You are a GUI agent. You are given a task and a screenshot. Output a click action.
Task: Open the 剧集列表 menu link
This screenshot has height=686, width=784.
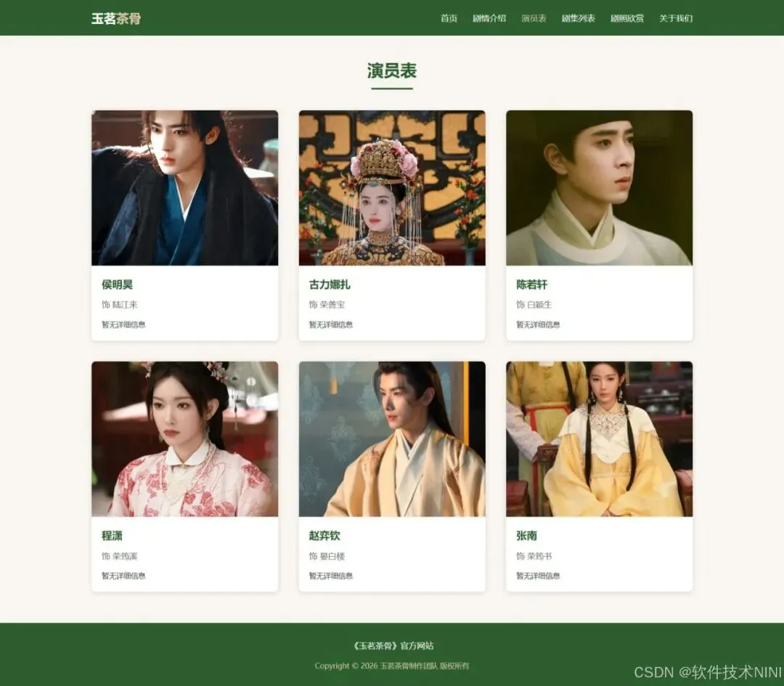tap(578, 18)
